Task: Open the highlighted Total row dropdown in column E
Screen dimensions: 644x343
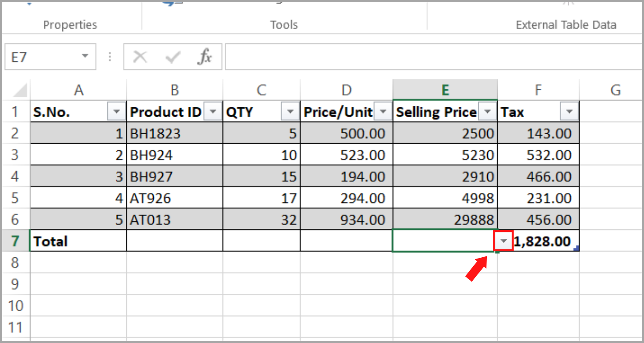Action: 503,241
